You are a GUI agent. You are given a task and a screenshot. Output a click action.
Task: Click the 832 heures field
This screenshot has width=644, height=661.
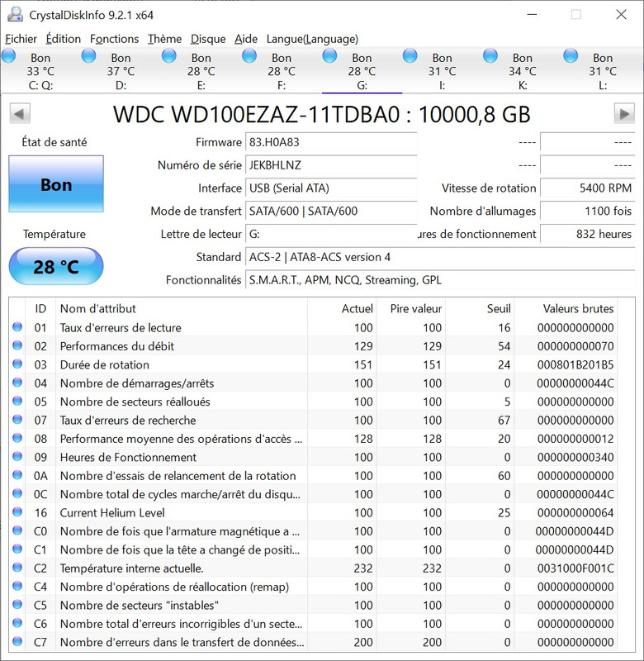pos(588,234)
